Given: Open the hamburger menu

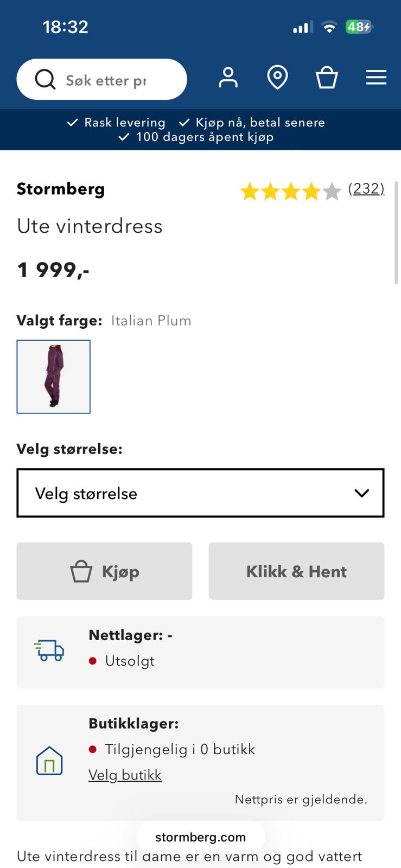Looking at the screenshot, I should click(x=376, y=78).
